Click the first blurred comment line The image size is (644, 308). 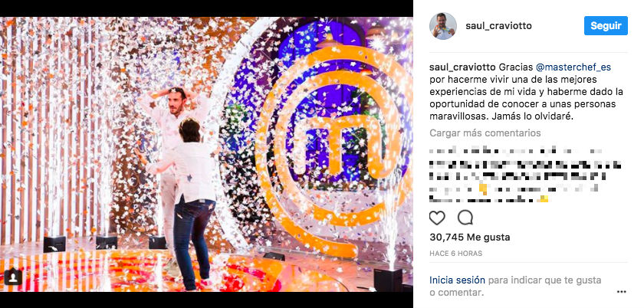(515, 150)
